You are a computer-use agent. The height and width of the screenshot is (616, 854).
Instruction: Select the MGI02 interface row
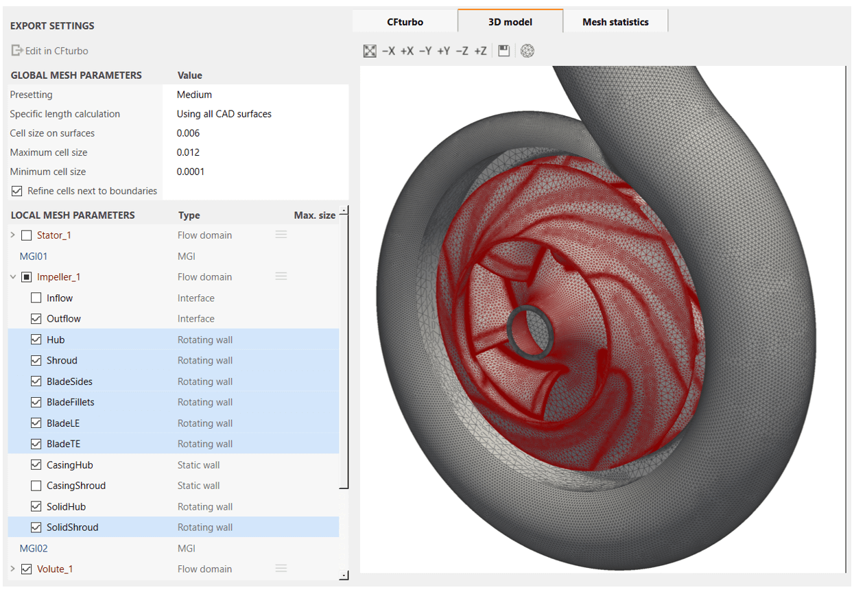pyautogui.click(x=174, y=548)
